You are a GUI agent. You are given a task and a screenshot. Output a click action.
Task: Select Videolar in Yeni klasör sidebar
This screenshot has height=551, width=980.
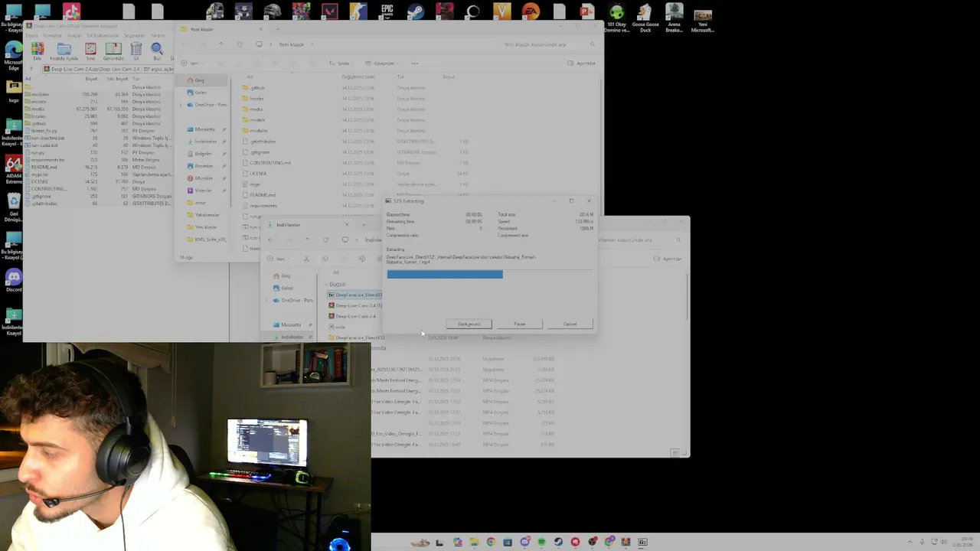(x=203, y=190)
